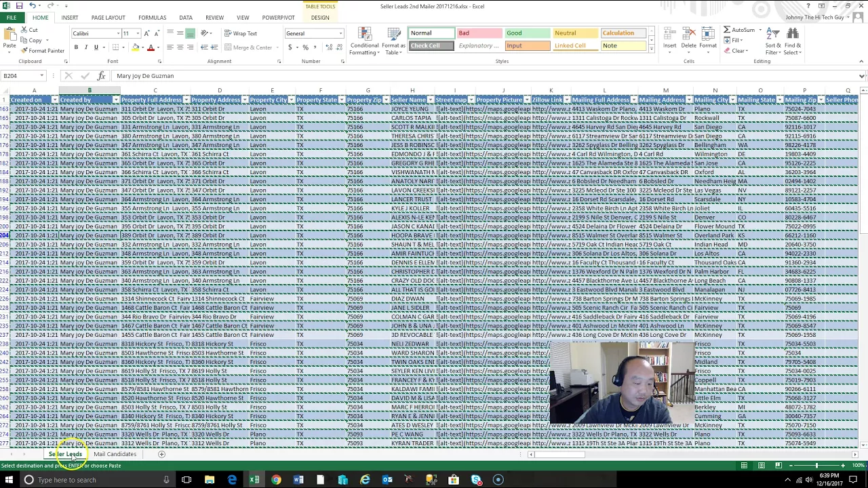The height and width of the screenshot is (488, 868).
Task: Switch to the INSERT ribbon tab
Action: 69,18
